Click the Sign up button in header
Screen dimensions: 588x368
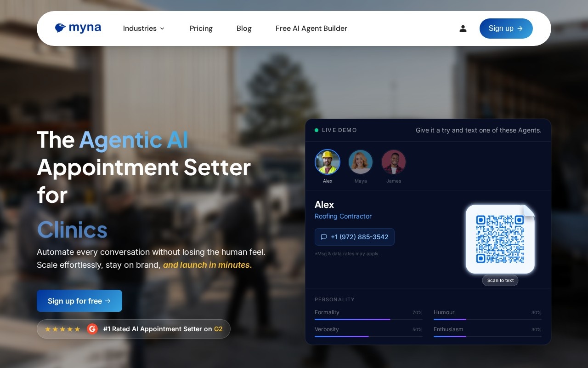[x=506, y=29]
